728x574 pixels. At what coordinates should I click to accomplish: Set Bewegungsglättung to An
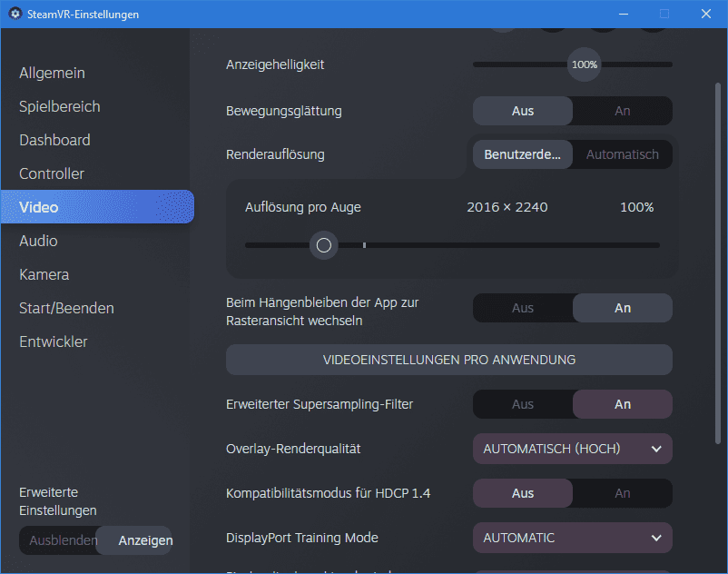623,111
